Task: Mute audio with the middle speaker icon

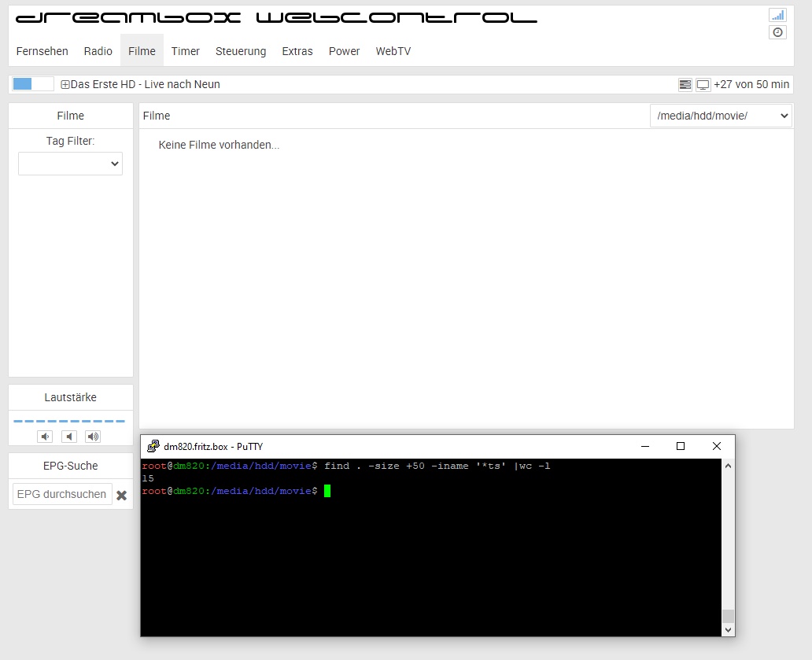Action: 69,437
